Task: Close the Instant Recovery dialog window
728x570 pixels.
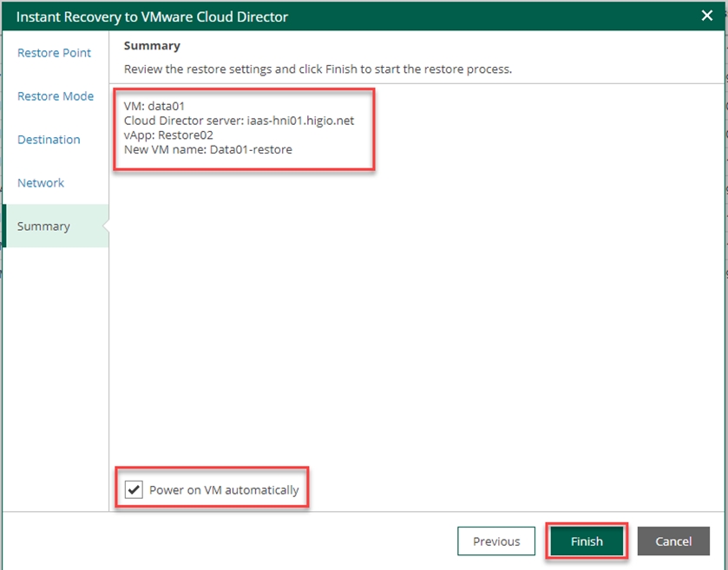Action: (707, 16)
